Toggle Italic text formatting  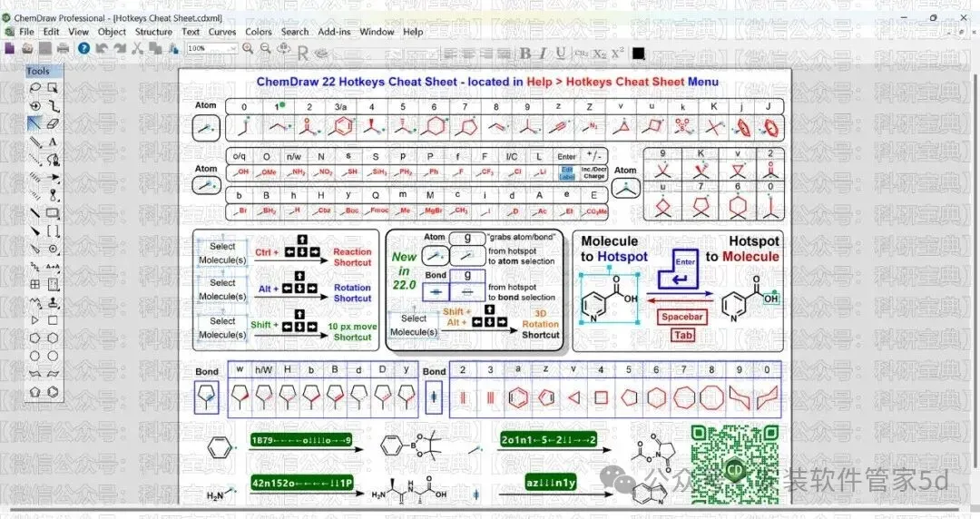(x=543, y=54)
